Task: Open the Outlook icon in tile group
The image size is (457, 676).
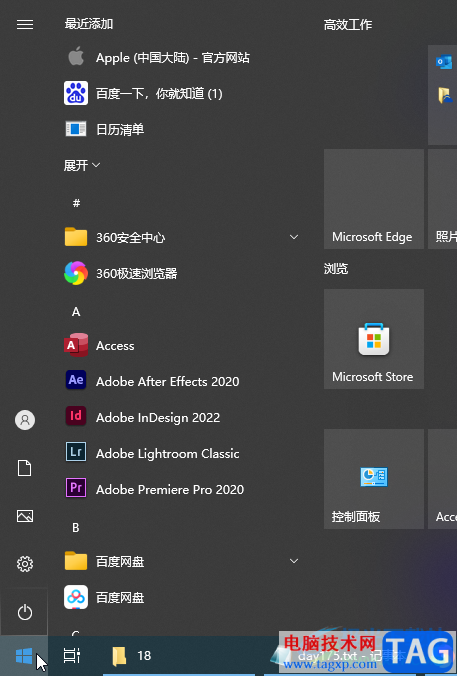Action: point(444,63)
